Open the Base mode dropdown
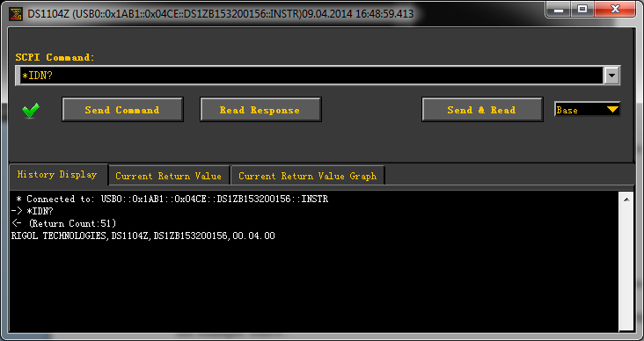 point(587,110)
